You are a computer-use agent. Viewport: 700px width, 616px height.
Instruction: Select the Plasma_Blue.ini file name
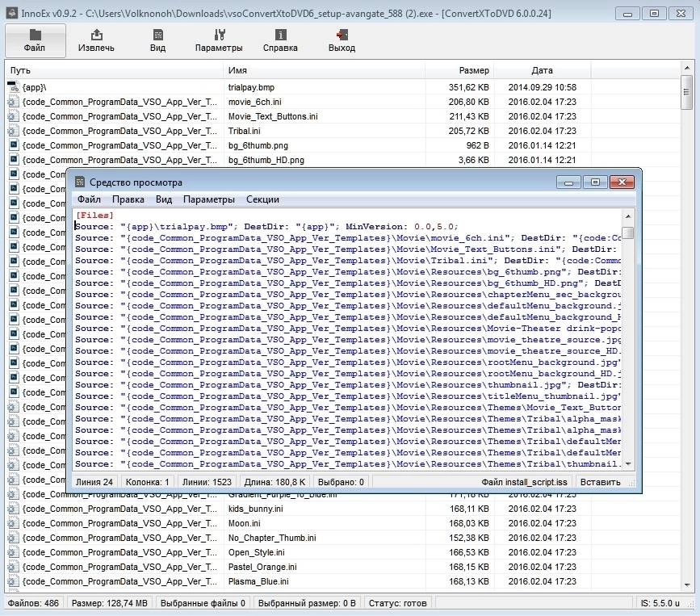coord(258,581)
